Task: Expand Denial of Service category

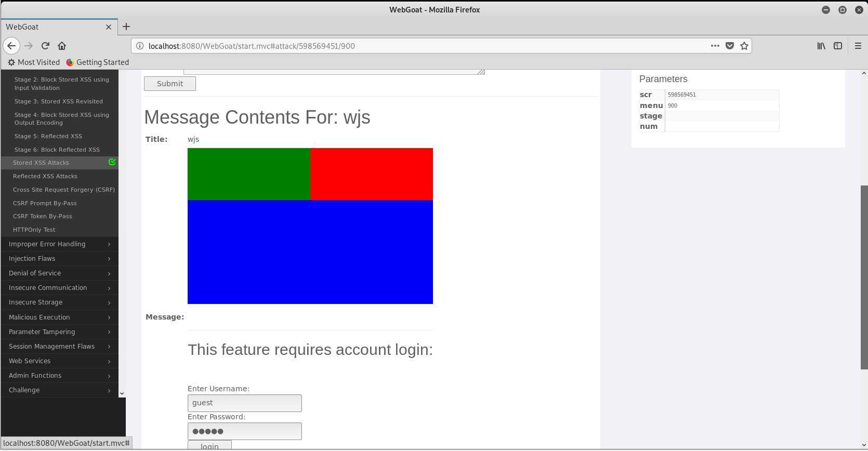Action: [x=59, y=273]
